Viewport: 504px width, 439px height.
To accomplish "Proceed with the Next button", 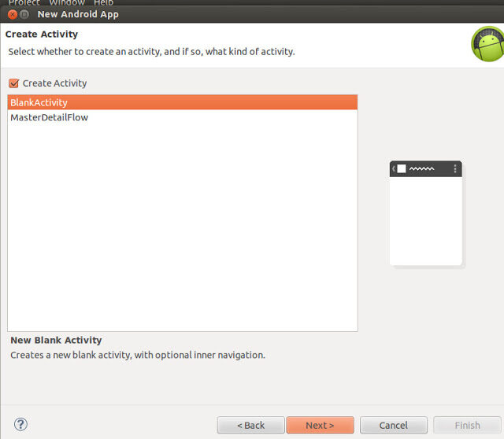I will point(320,425).
